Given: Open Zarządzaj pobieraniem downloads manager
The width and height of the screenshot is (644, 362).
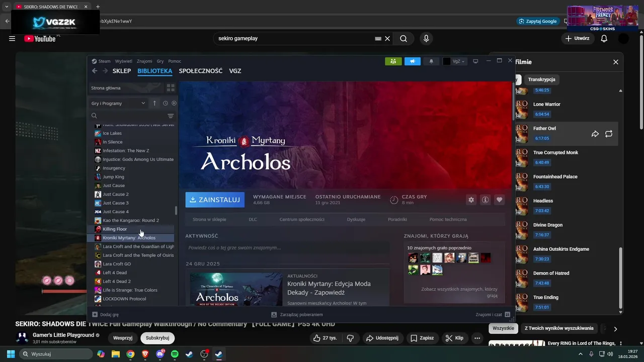Looking at the screenshot, I should pyautogui.click(x=297, y=315).
